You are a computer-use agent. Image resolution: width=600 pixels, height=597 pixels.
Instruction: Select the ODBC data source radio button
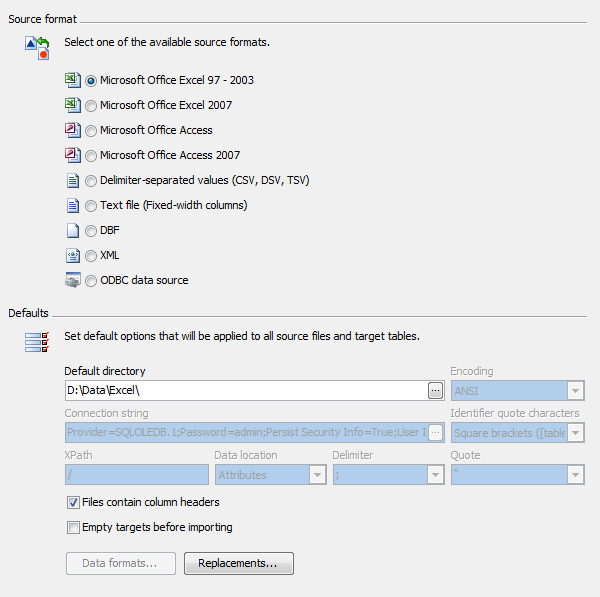pos(91,281)
